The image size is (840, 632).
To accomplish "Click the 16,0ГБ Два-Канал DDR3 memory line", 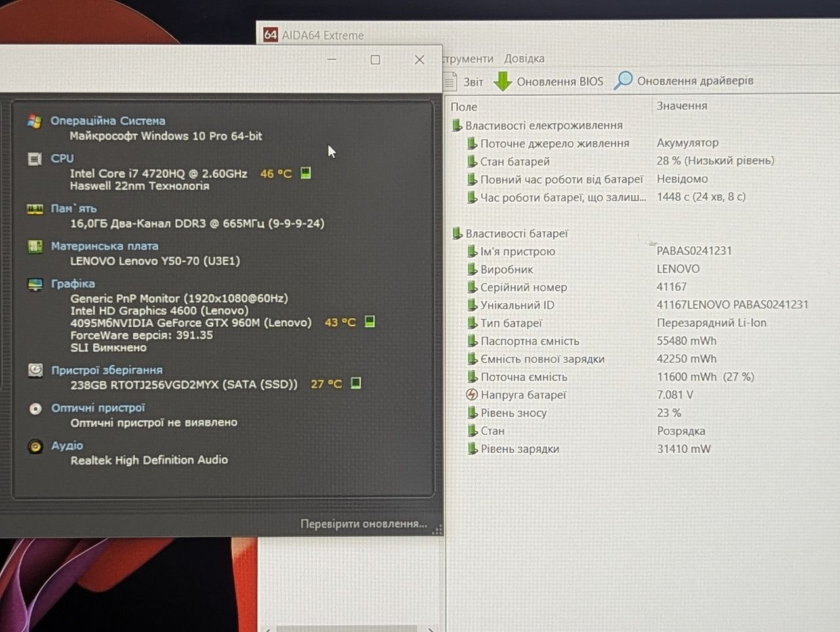I will tap(197, 223).
